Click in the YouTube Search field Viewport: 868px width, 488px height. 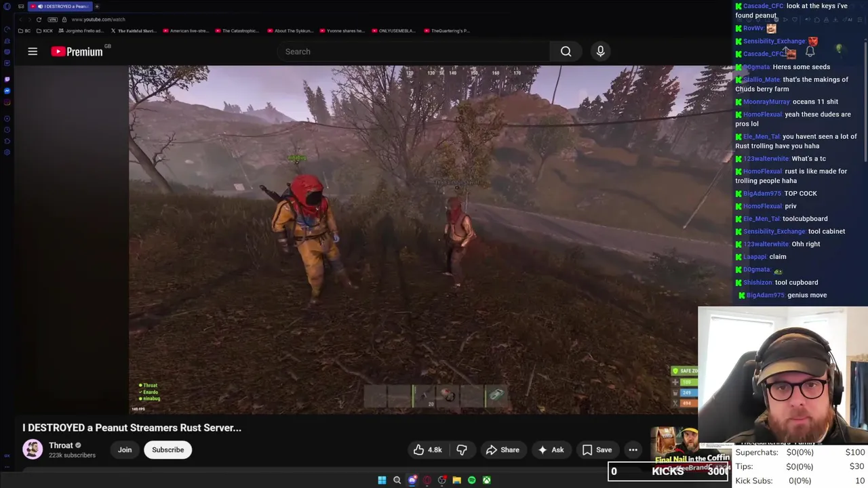414,52
